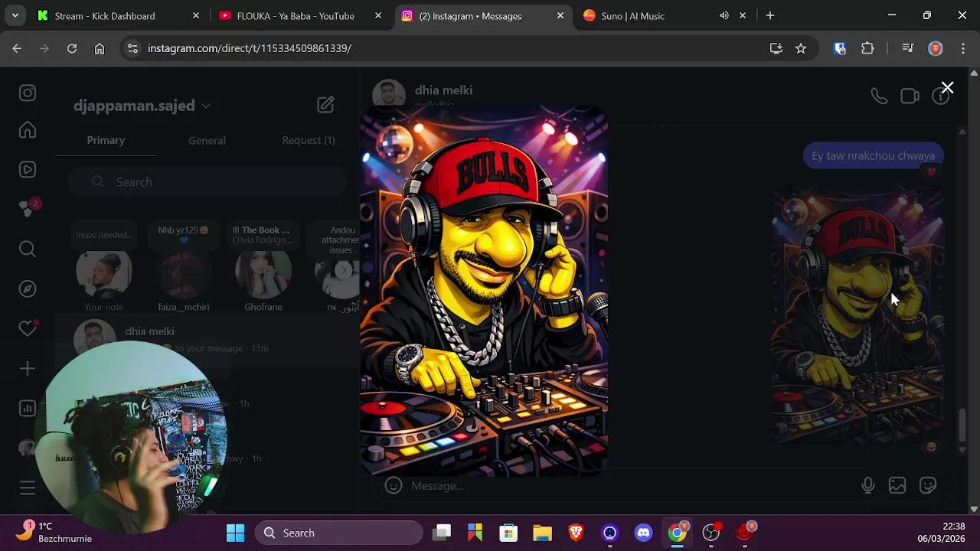Start a video call with dhia melki
Viewport: 980px width, 551px height.
click(x=910, y=96)
